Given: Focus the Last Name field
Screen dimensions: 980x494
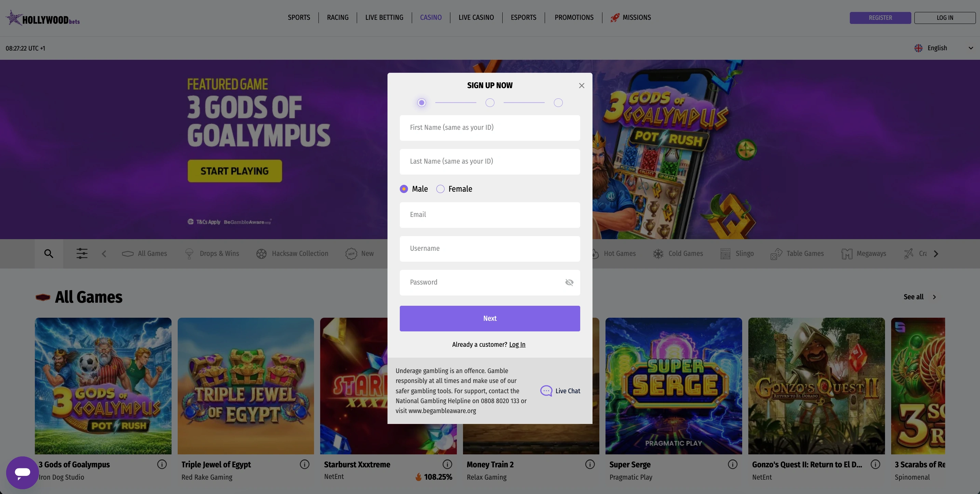Looking at the screenshot, I should click(490, 162).
